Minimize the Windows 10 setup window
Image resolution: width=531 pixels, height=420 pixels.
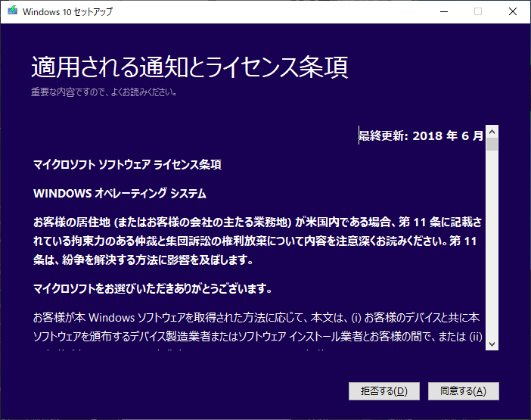point(444,11)
